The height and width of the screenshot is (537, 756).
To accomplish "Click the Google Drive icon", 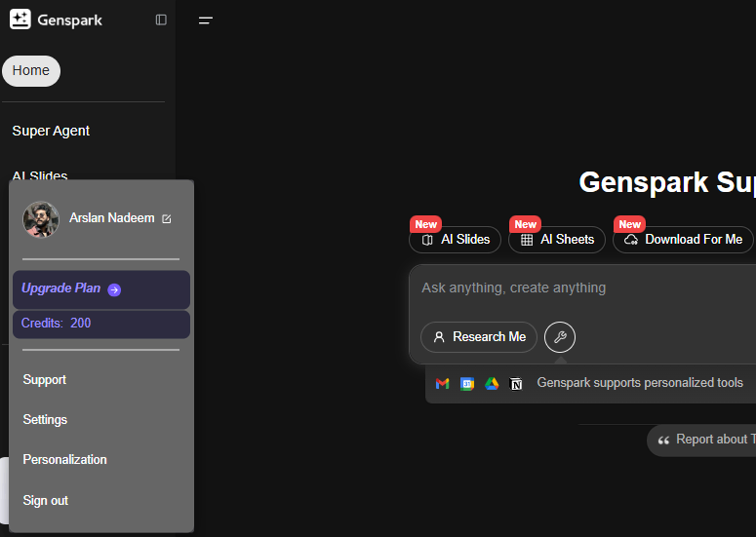I will [x=492, y=384].
